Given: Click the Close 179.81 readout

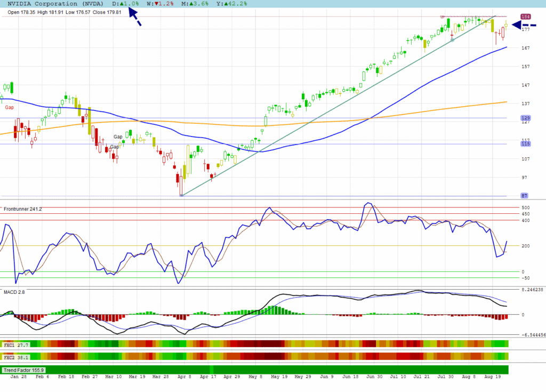Looking at the screenshot, I should tap(107, 12).
